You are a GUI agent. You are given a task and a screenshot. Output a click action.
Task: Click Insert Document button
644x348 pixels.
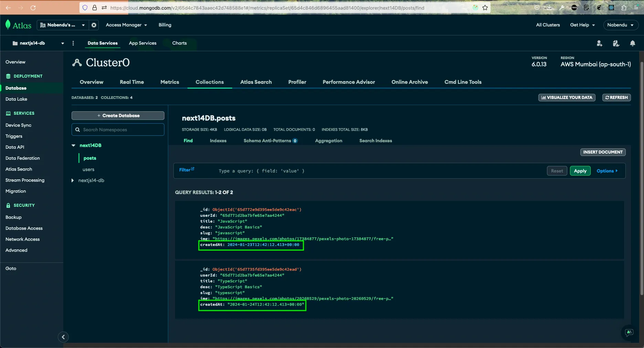coord(603,152)
